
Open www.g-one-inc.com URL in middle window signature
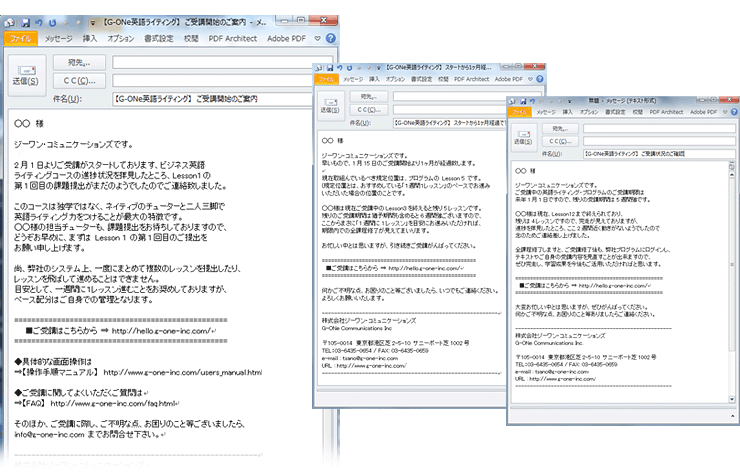click(371, 366)
